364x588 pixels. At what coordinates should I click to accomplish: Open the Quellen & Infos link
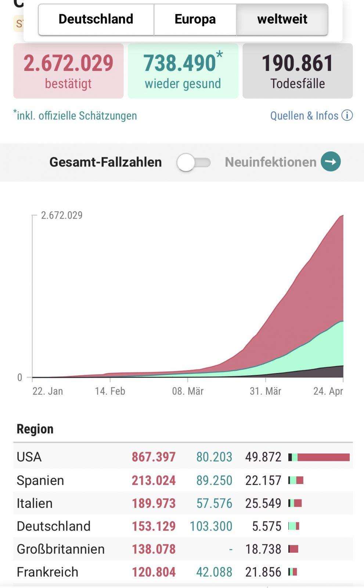pyautogui.click(x=304, y=116)
